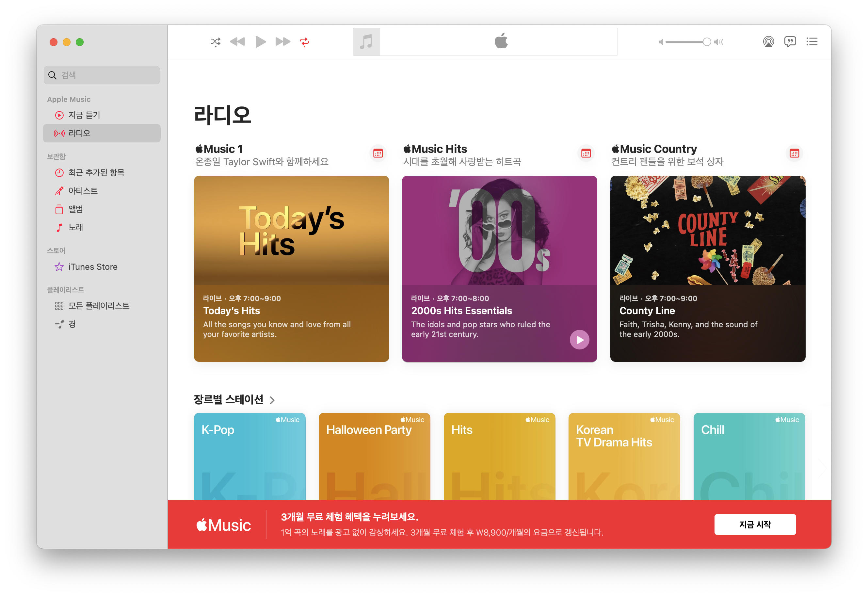The height and width of the screenshot is (597, 868).
Task: Open the Music Country schedule calendar icon
Action: [x=794, y=153]
